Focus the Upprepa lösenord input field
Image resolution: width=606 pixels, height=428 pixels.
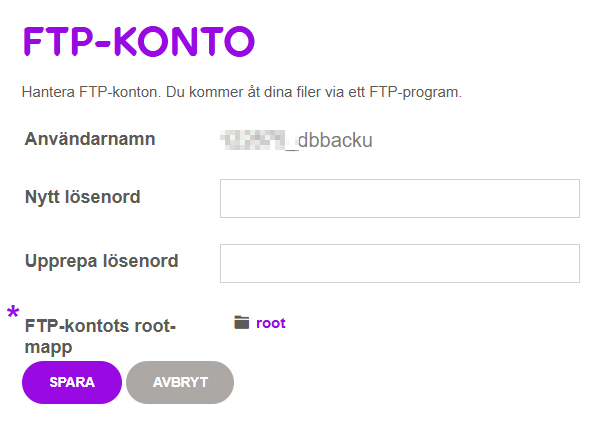coord(399,263)
